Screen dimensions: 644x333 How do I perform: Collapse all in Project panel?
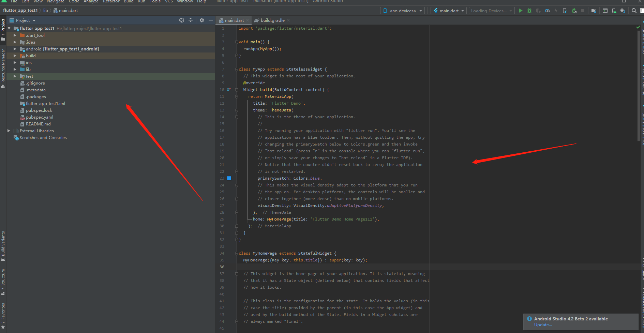coord(191,20)
